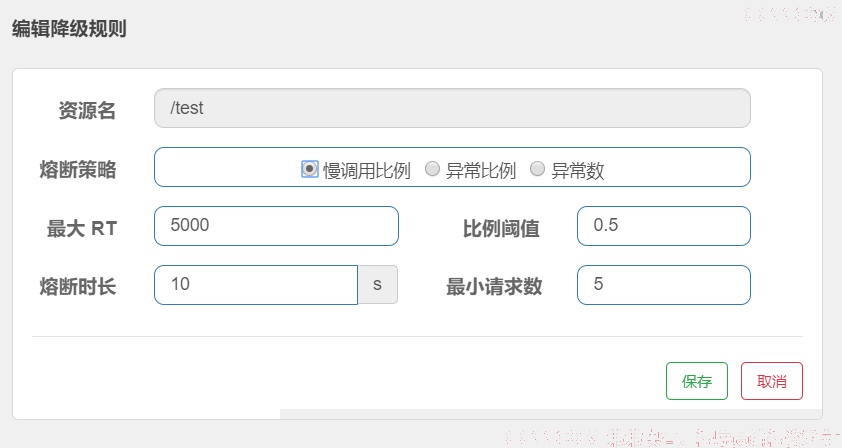The image size is (842, 448).
Task: Click the 最大 RT field label
Action: point(82,229)
